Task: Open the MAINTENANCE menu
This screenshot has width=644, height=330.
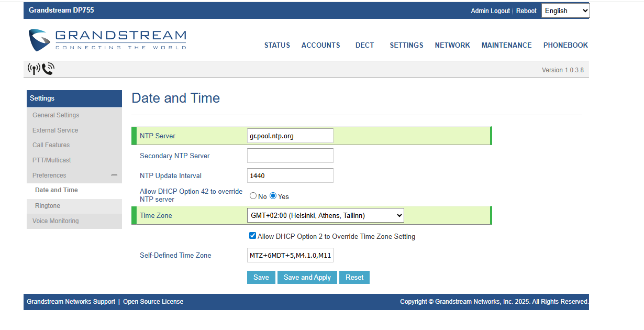Action: click(x=506, y=46)
